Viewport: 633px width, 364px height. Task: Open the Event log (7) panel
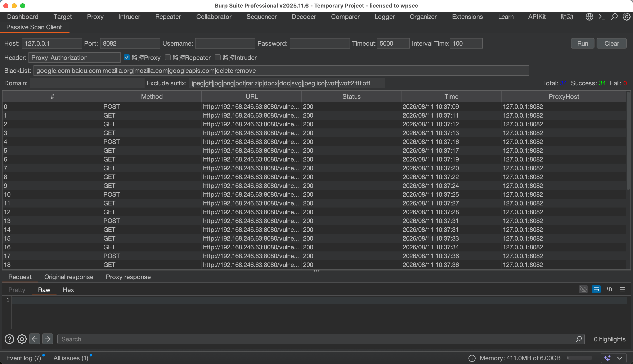coord(23,358)
